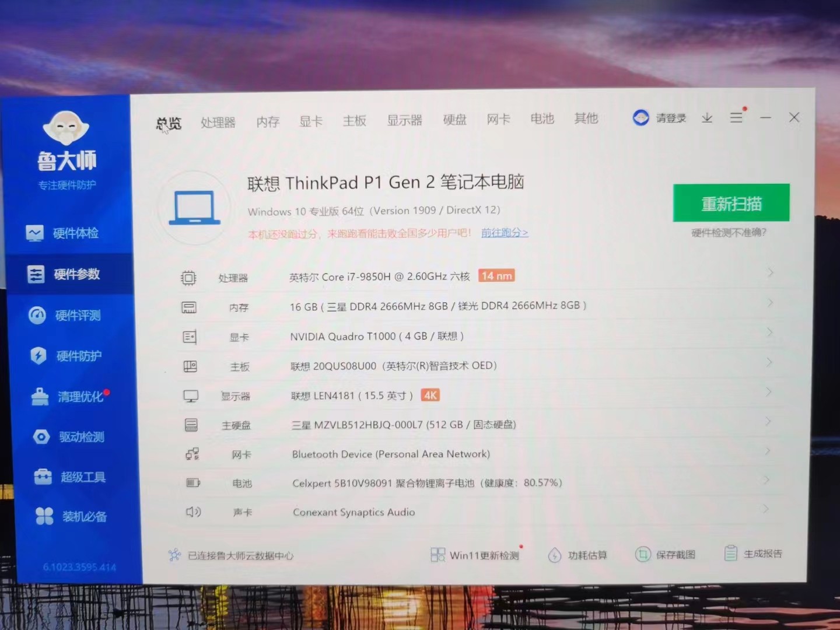Expand the 内存 row chevron

pyautogui.click(x=770, y=302)
